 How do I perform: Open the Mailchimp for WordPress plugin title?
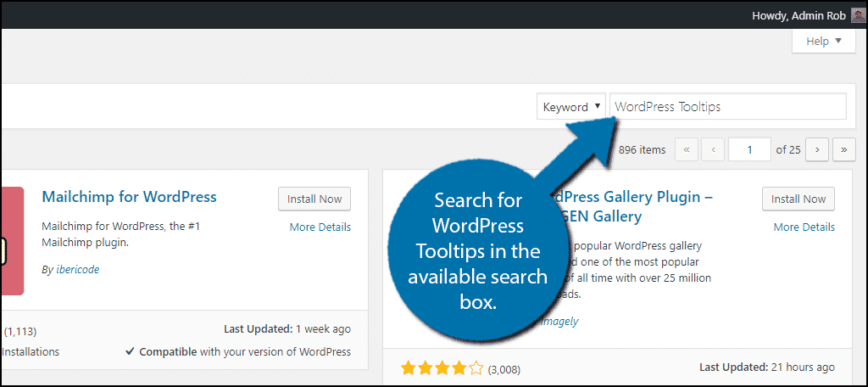[x=129, y=197]
